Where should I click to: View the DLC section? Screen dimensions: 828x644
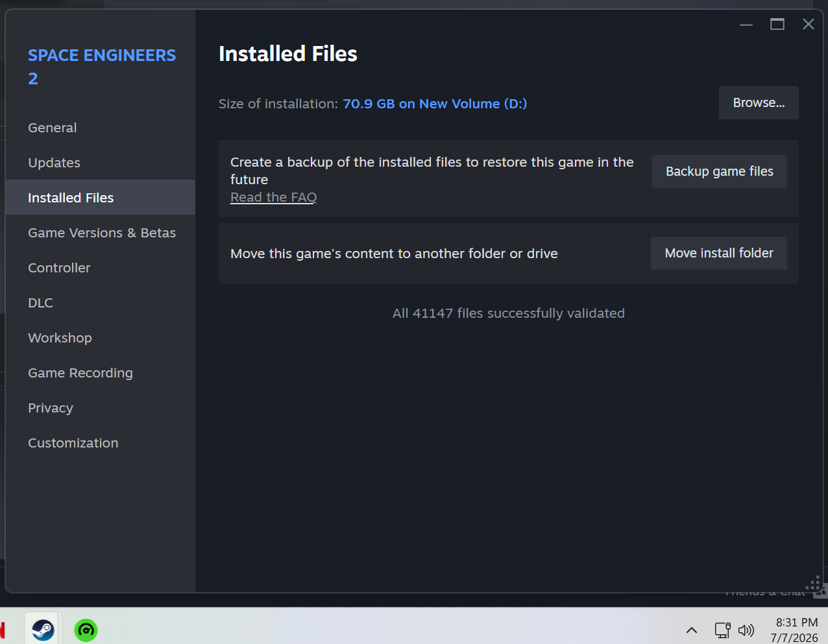pyautogui.click(x=101, y=303)
